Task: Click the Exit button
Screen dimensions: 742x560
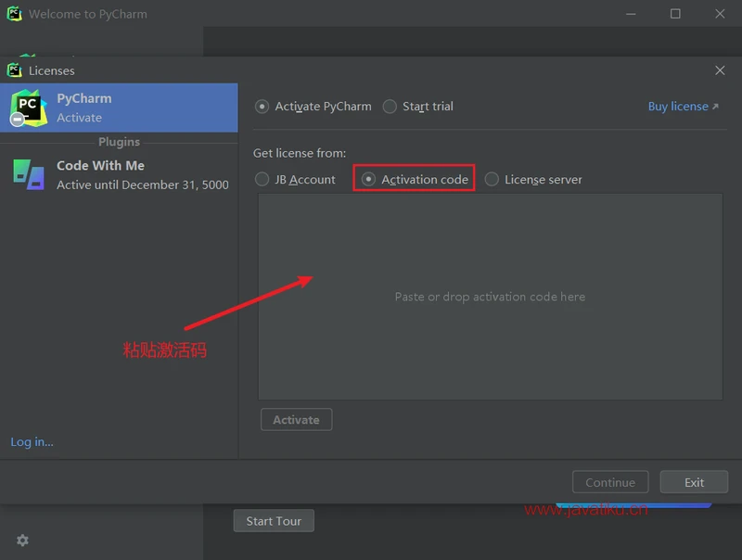Action: 694,482
